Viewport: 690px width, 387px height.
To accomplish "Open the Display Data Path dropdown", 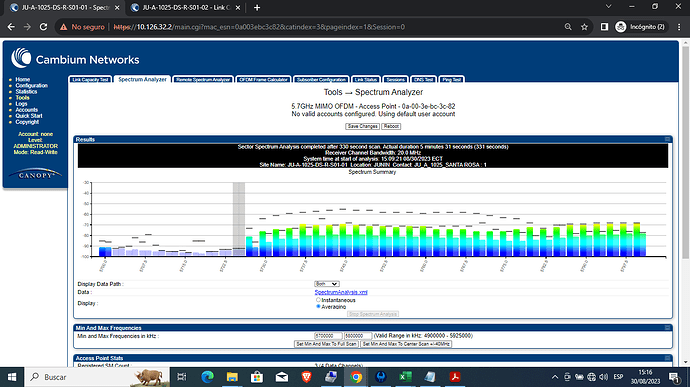I will click(327, 284).
